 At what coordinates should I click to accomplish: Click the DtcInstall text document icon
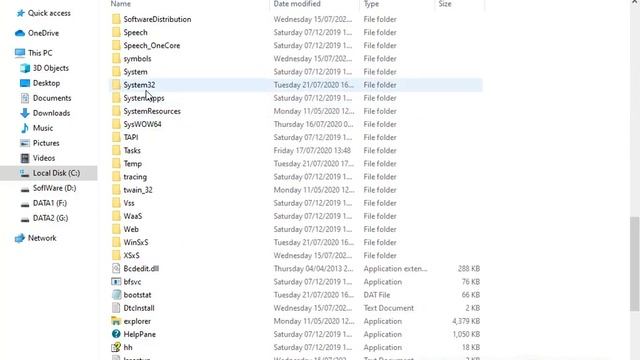click(x=116, y=308)
